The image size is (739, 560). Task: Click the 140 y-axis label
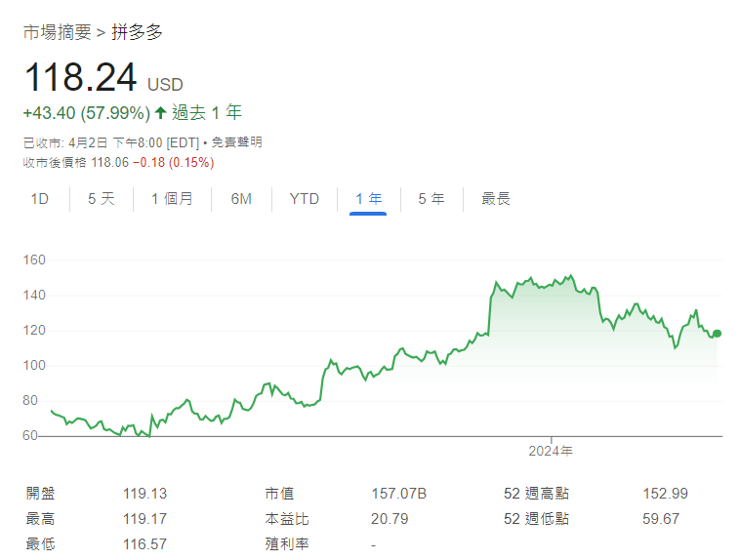point(34,296)
